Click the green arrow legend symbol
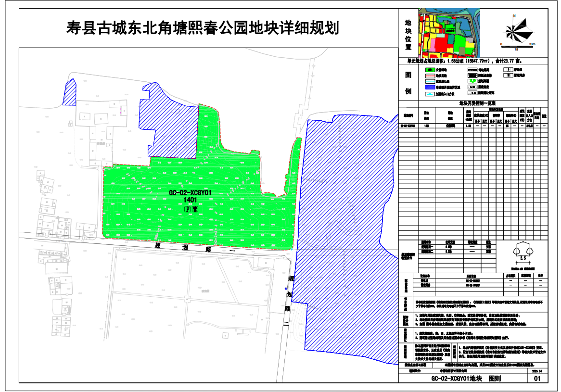This screenshot has width=561, height=392. click(x=472, y=82)
